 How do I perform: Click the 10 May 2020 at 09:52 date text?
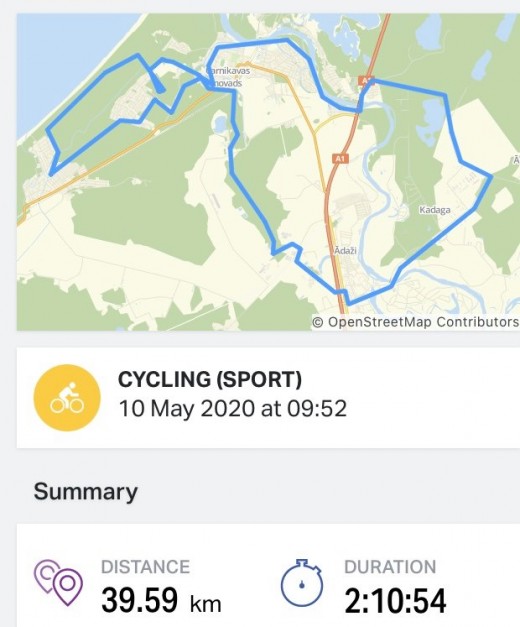pos(233,409)
